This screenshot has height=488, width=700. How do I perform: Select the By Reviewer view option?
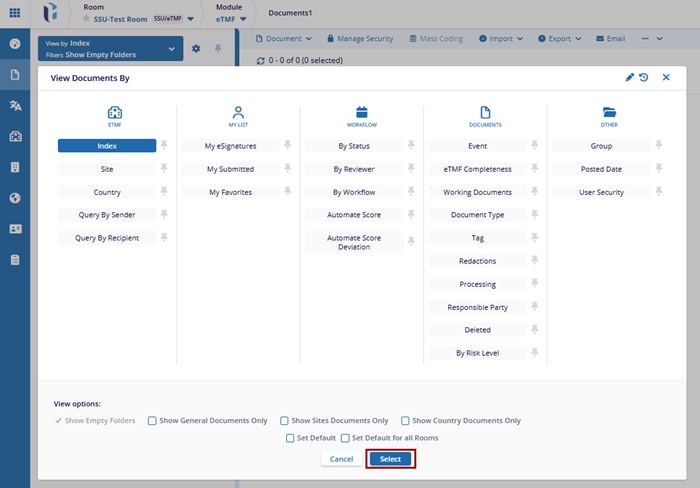coord(353,169)
